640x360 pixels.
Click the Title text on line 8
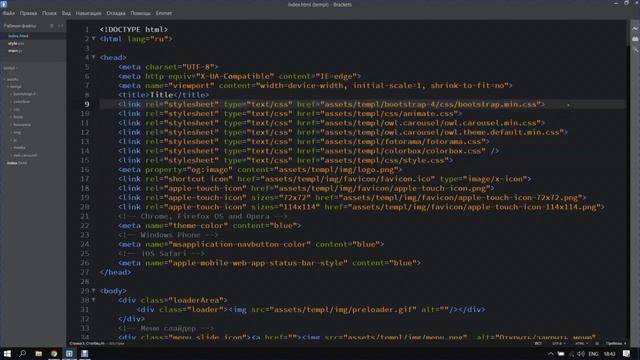(x=162, y=95)
